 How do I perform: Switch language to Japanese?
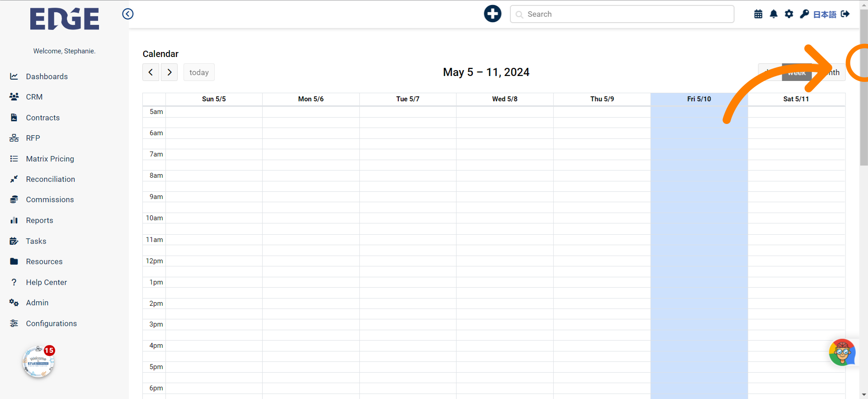pyautogui.click(x=825, y=14)
